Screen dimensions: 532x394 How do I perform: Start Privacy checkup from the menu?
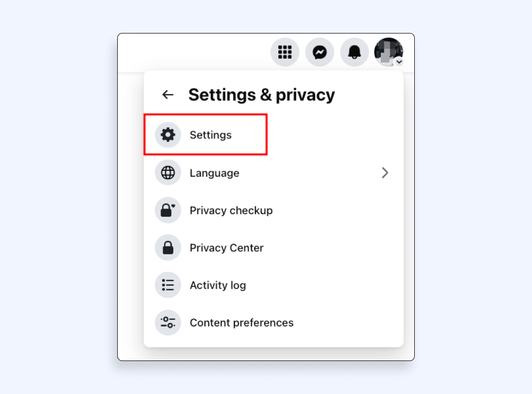pyautogui.click(x=231, y=210)
